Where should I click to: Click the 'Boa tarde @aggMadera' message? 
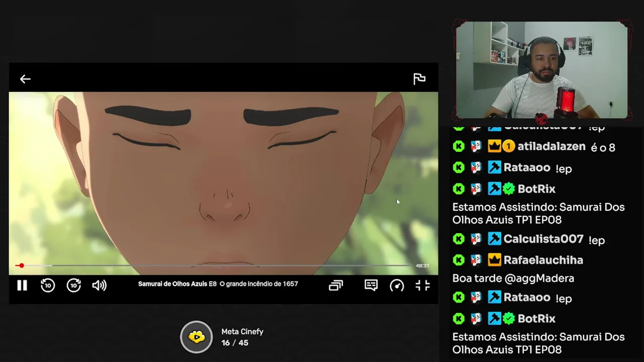coord(513,278)
